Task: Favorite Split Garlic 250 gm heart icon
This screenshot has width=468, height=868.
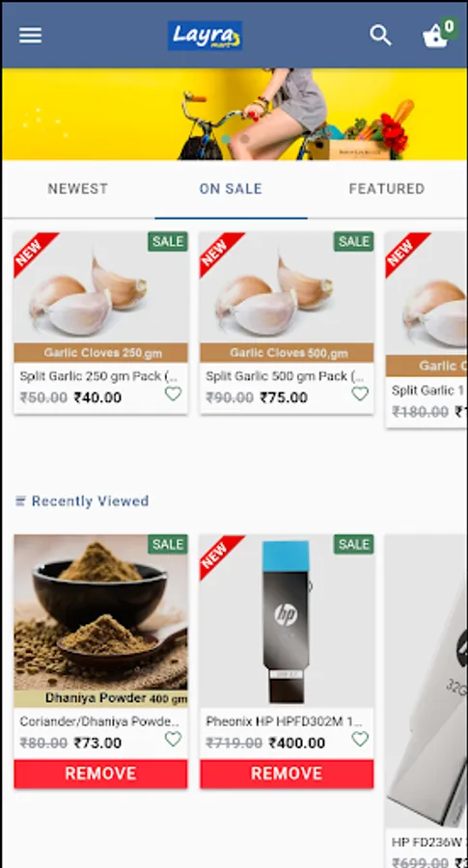Action: (174, 394)
